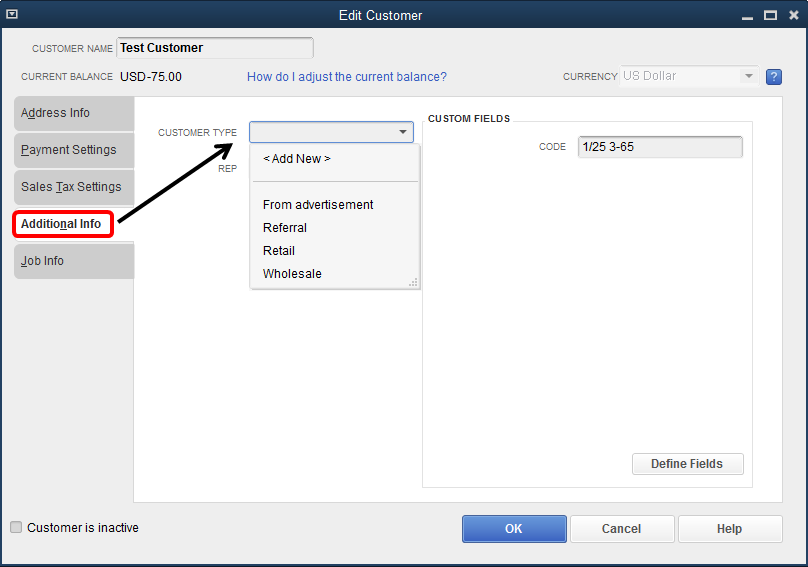Select the Additional Info tab
The image size is (808, 567).
pos(63,224)
